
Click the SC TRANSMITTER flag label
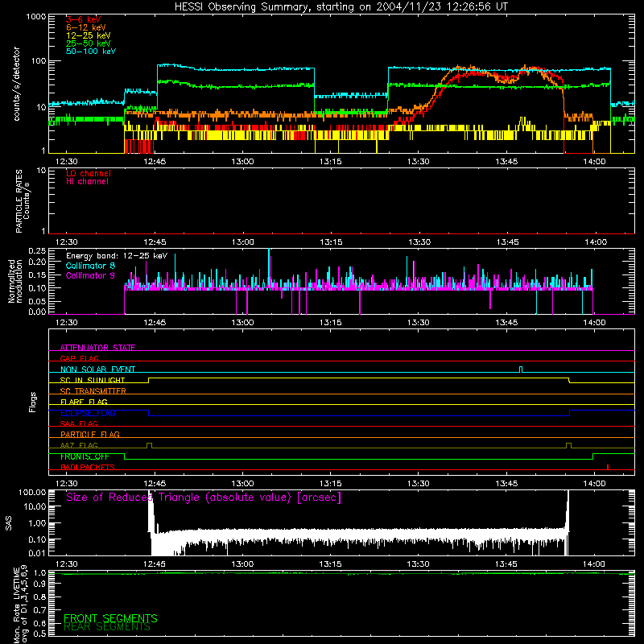(x=93, y=391)
